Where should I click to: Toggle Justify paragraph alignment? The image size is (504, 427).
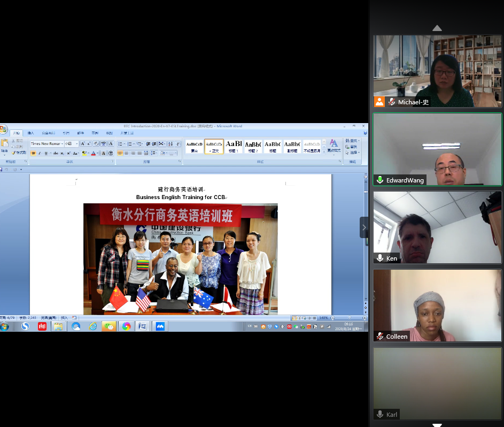coord(139,153)
